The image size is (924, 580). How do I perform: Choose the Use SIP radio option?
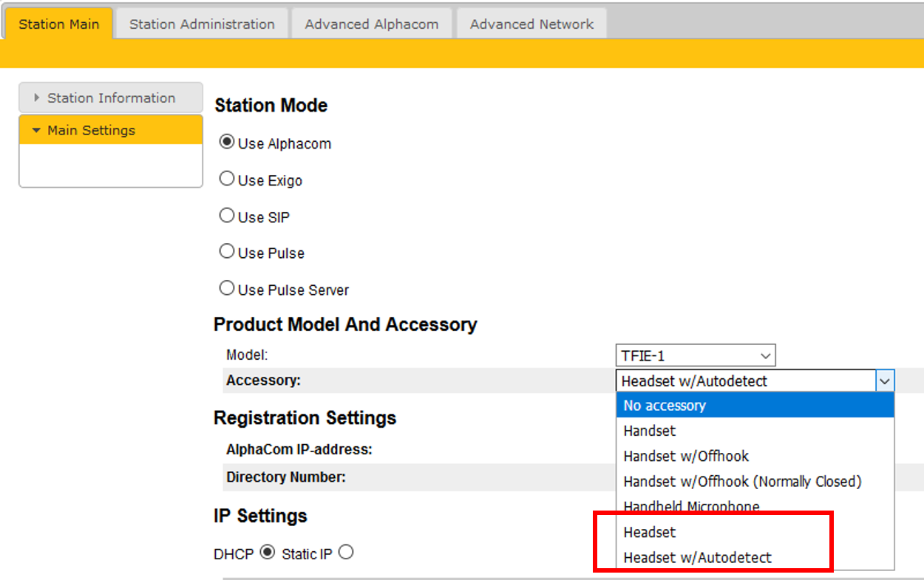tap(227, 216)
